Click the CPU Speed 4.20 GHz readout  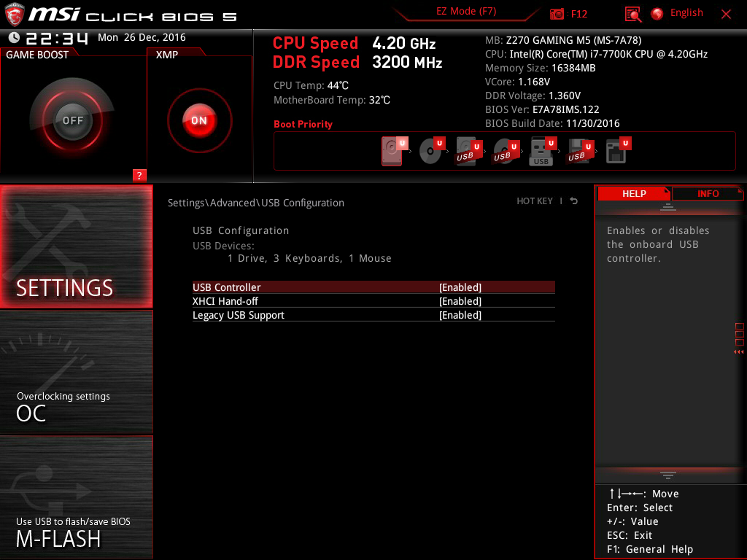click(354, 43)
